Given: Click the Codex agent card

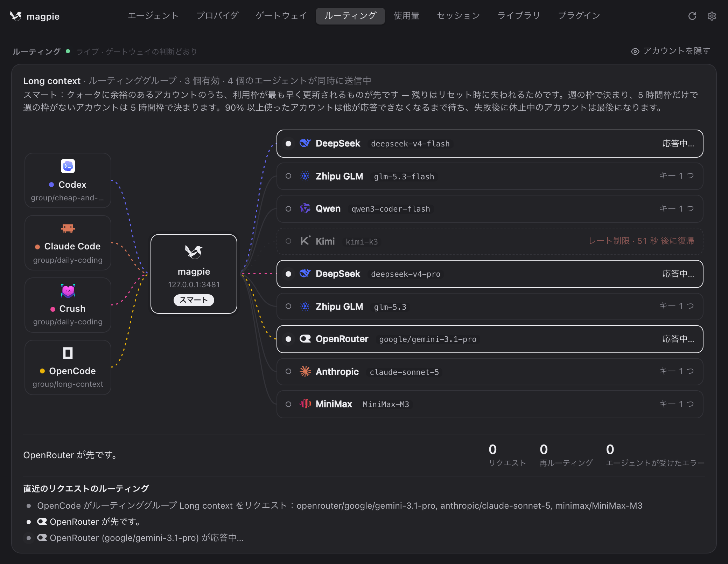Looking at the screenshot, I should pyautogui.click(x=68, y=180).
